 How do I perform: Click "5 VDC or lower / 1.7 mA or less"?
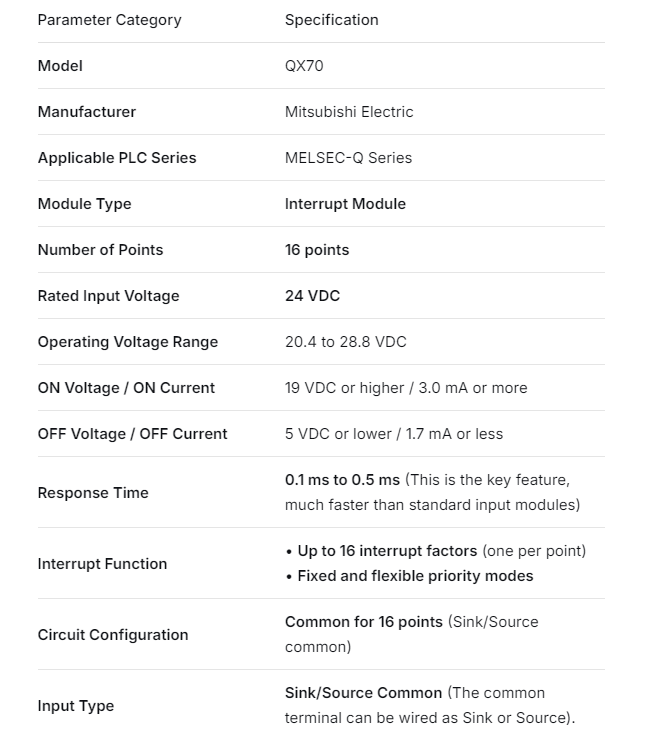click(x=394, y=434)
